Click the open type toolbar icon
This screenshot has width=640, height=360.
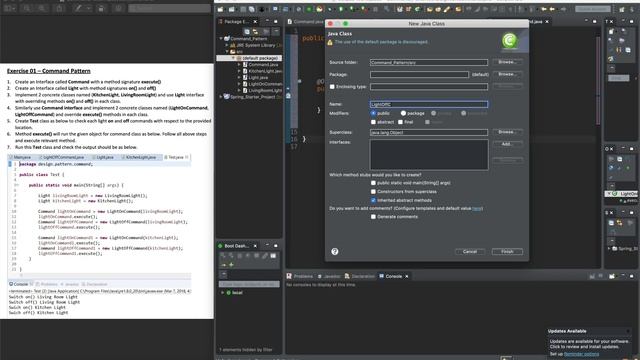pos(429,9)
